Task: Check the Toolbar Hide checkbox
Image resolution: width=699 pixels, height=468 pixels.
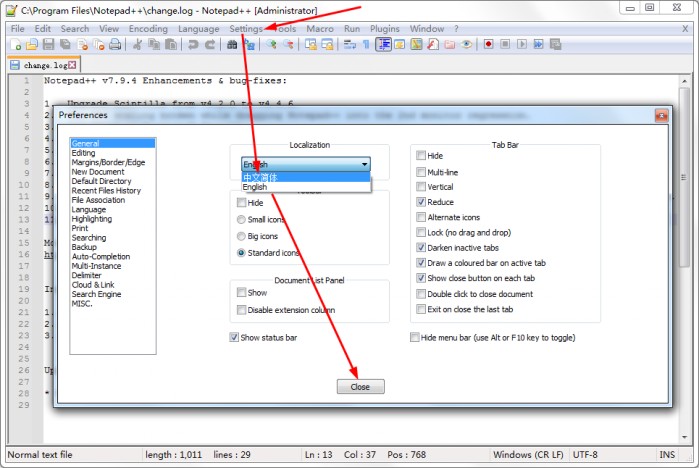Action: [241, 203]
